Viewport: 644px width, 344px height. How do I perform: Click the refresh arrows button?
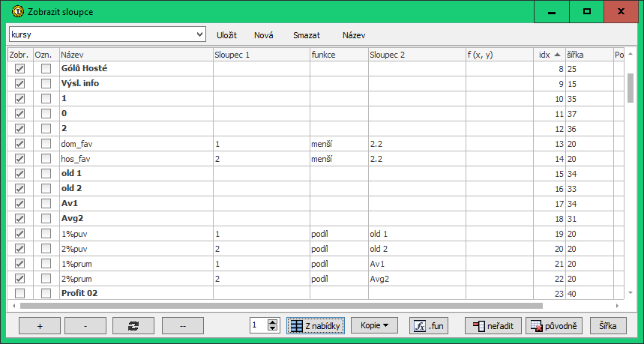coord(133,325)
